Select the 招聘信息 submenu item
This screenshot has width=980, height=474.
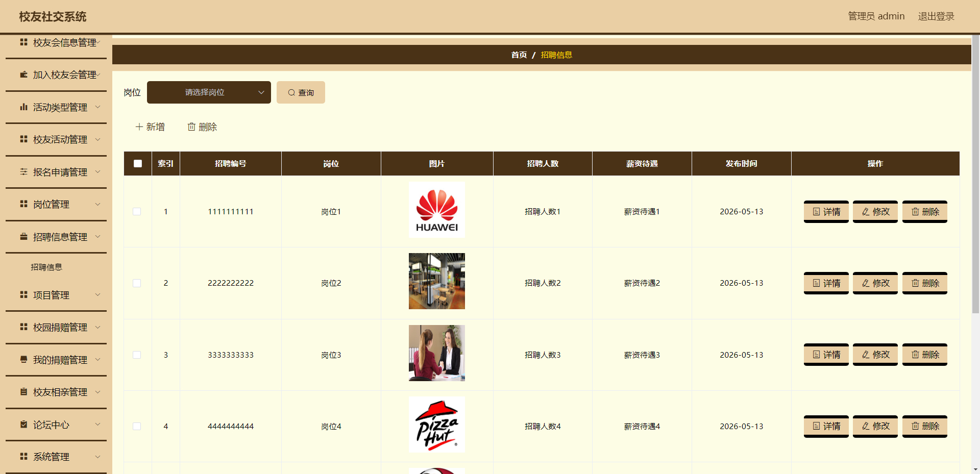tap(46, 266)
